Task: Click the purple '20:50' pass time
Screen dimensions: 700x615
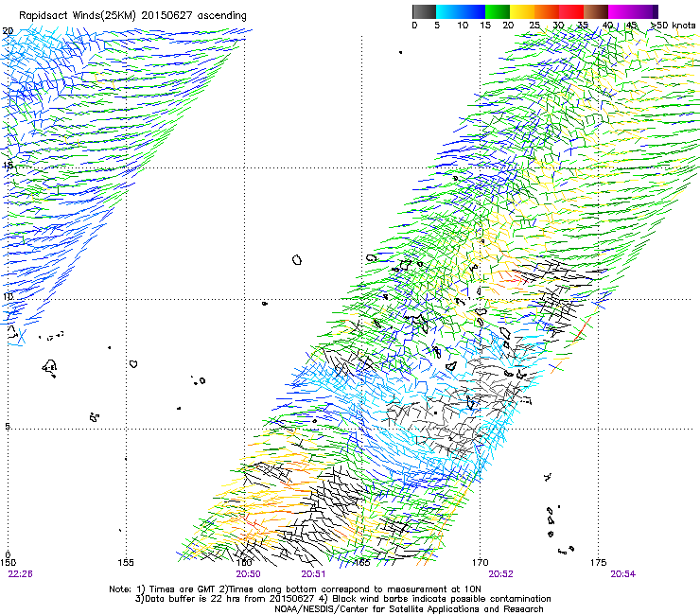Action: pos(248,574)
